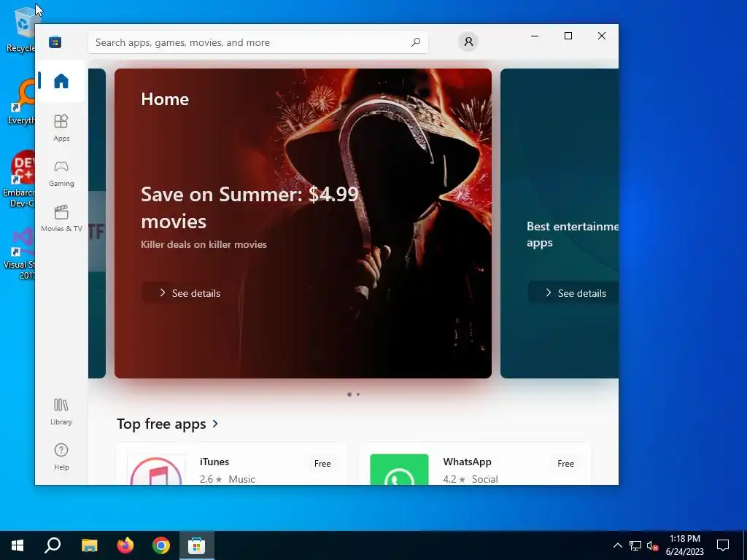This screenshot has height=560, width=747.
Task: Open Help in the Store sidebar
Action: coord(61,456)
